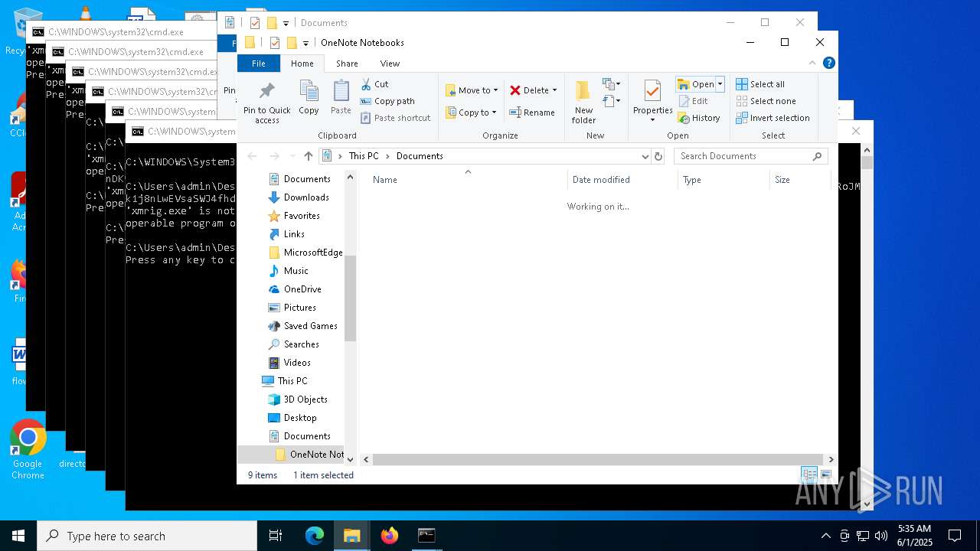Viewport: 980px width, 551px height.
Task: Click the Copy ribbon icon
Action: tap(309, 98)
